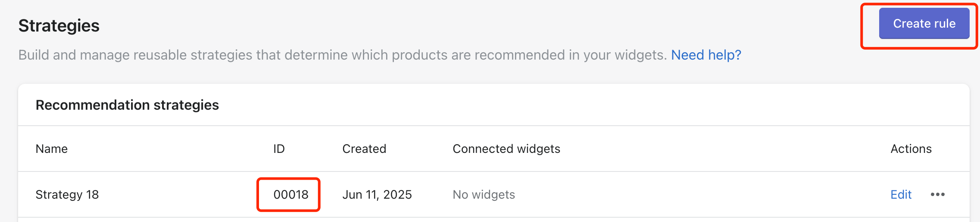The image size is (980, 222).
Task: Open the more actions ellipsis menu
Action: click(x=937, y=194)
